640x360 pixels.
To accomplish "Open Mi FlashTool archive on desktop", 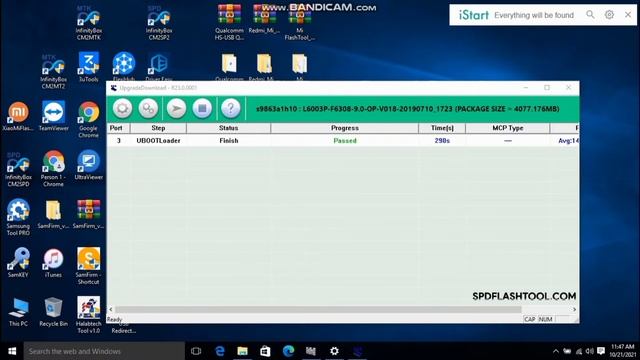I will pos(300,23).
